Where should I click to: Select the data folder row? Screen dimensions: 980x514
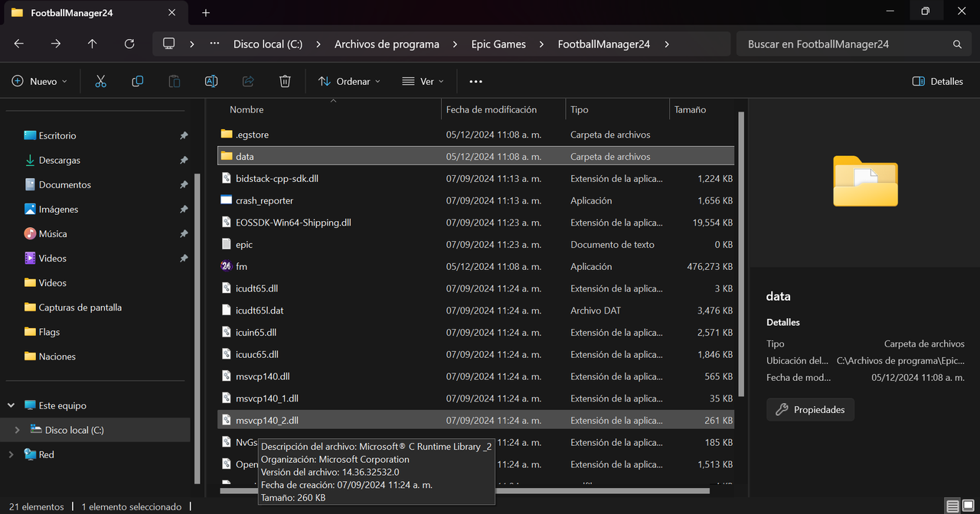tap(476, 156)
